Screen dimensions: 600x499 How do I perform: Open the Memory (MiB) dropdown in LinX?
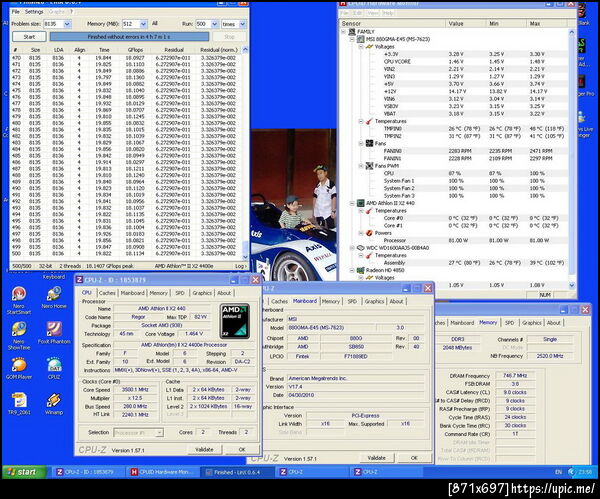pos(143,24)
